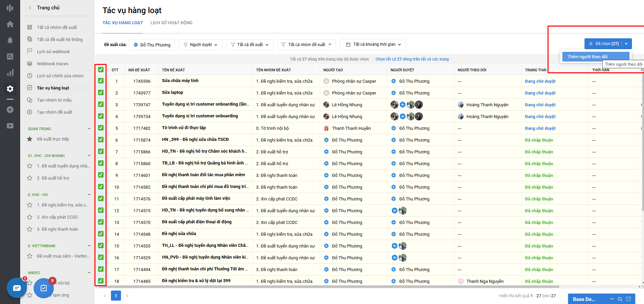Uncheck the checkbox for proposal 1739747
The height and width of the screenshot is (304, 644).
(101, 104)
